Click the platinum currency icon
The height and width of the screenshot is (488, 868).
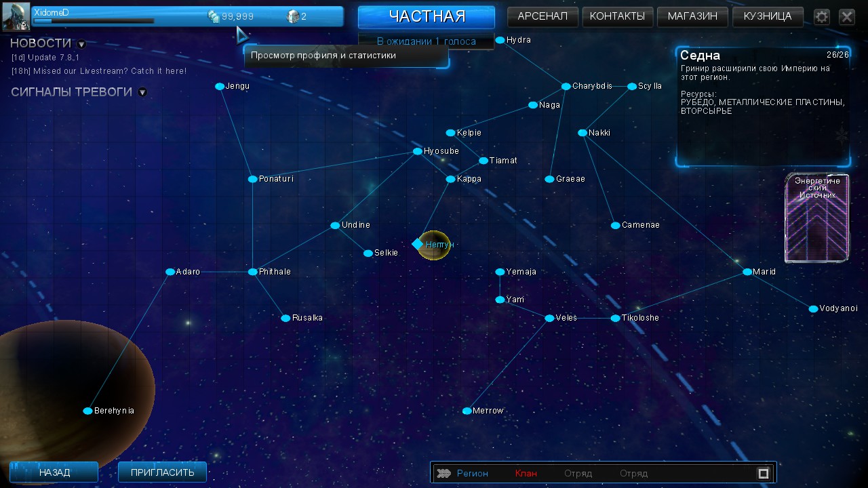pos(293,16)
